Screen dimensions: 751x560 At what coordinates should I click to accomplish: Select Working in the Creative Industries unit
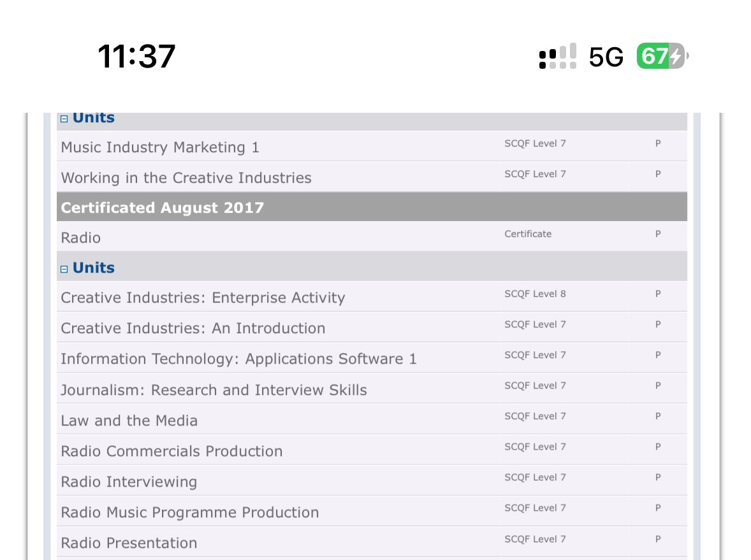[x=372, y=176]
